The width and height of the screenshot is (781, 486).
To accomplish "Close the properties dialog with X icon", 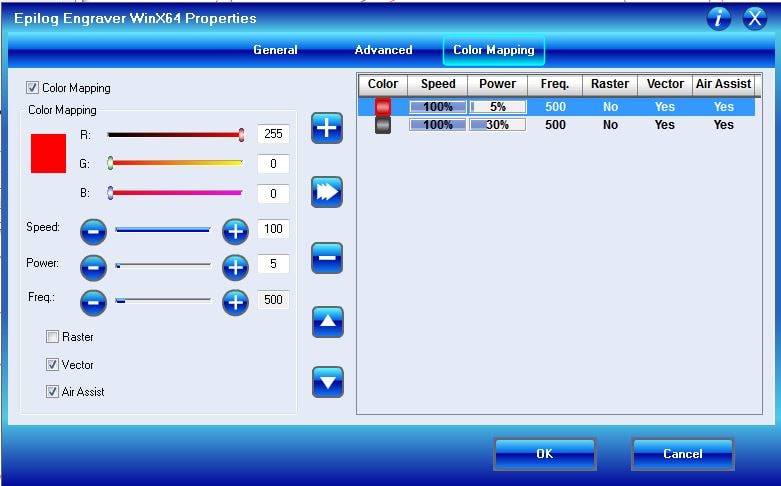I will tap(755, 18).
